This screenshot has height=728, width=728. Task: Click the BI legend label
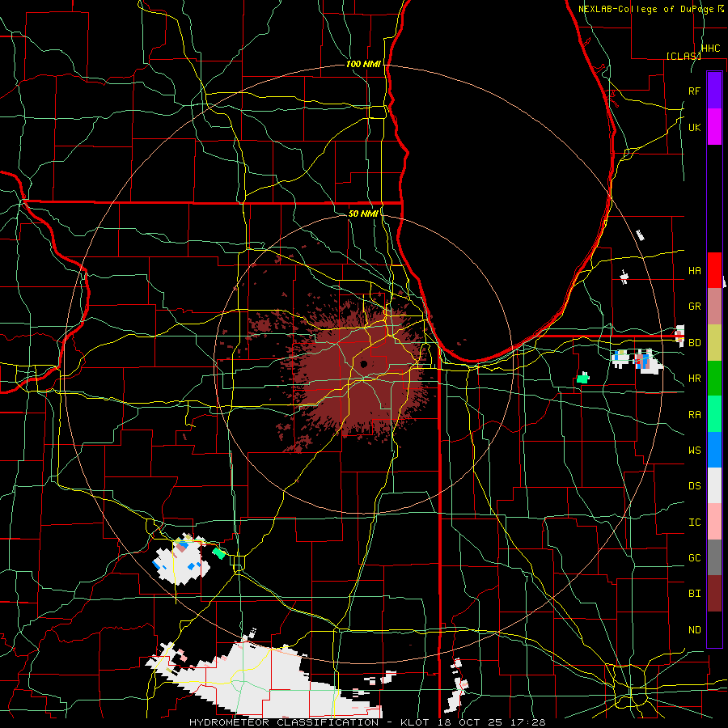click(x=694, y=594)
